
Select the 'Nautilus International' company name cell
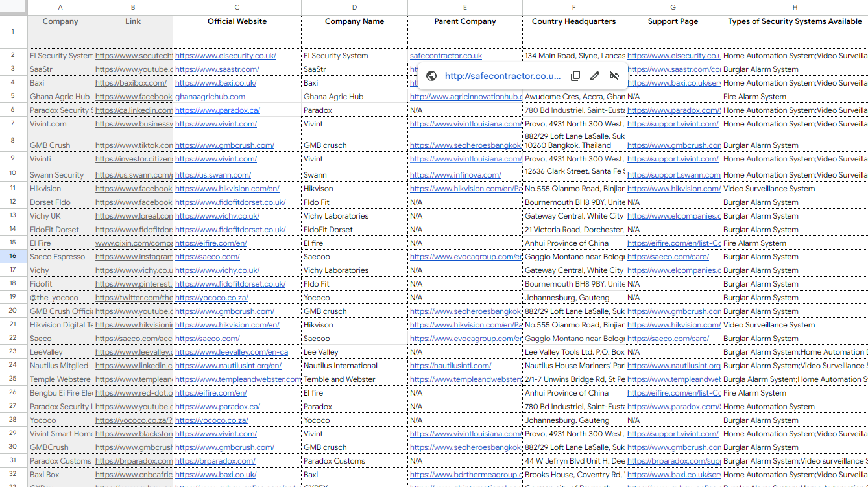(x=354, y=366)
